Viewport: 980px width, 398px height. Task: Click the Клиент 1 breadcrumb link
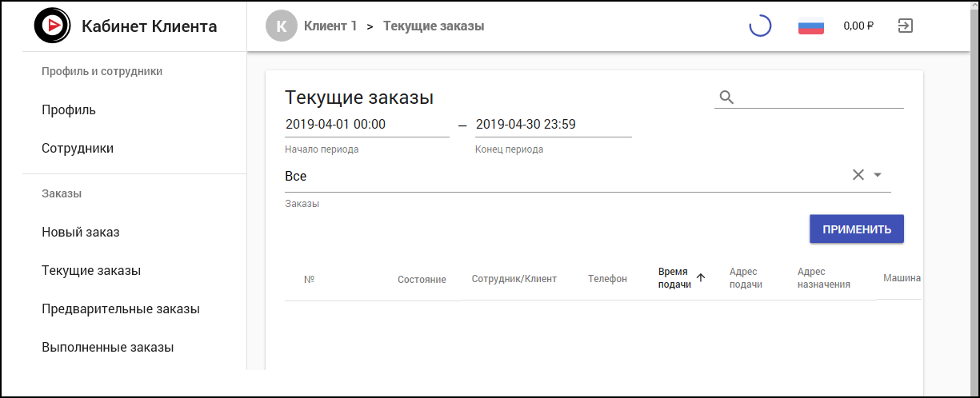[x=330, y=26]
